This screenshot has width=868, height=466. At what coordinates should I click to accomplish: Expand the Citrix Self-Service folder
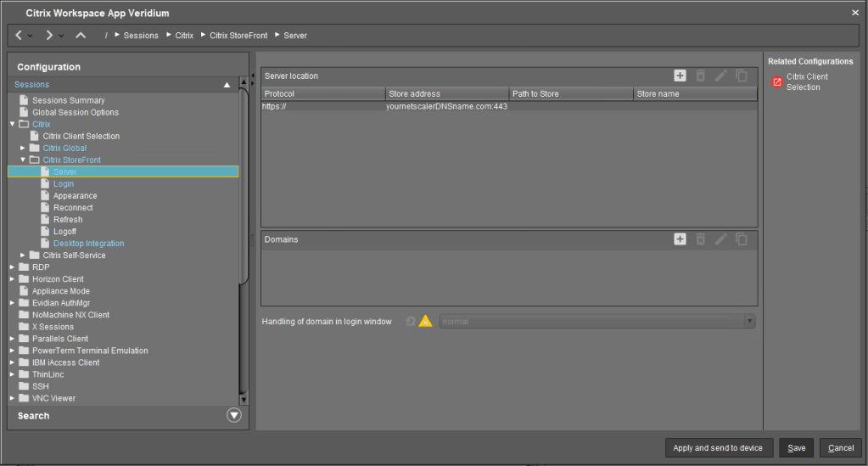click(23, 255)
